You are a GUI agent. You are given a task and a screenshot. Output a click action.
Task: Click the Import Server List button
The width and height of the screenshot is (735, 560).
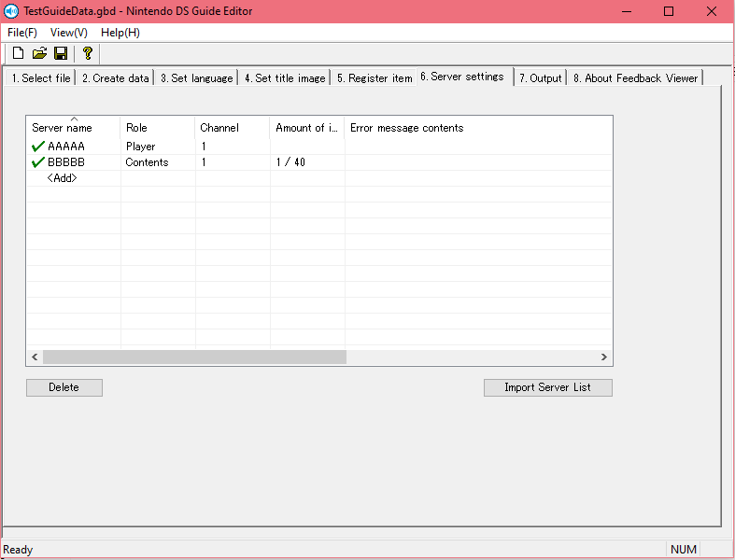click(x=548, y=387)
